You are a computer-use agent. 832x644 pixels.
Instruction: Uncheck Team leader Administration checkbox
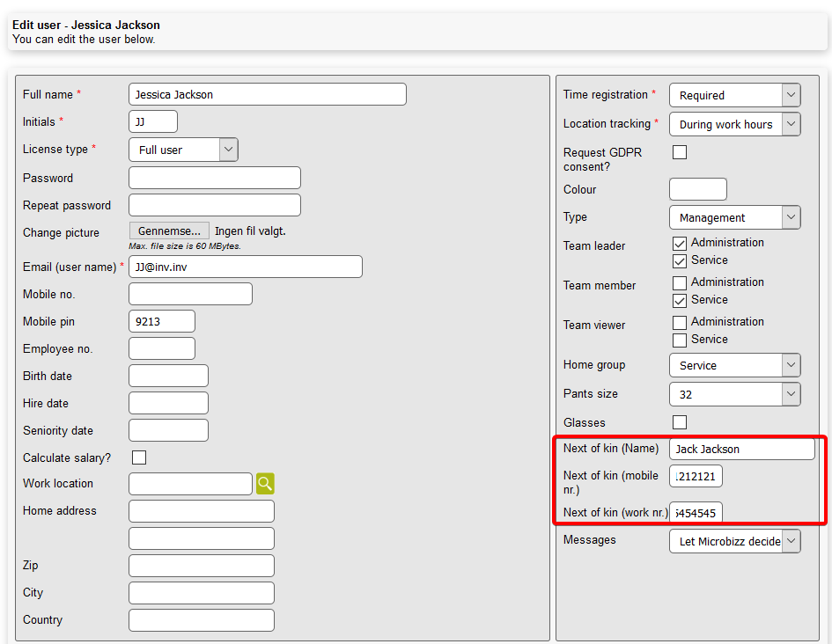[680, 243]
